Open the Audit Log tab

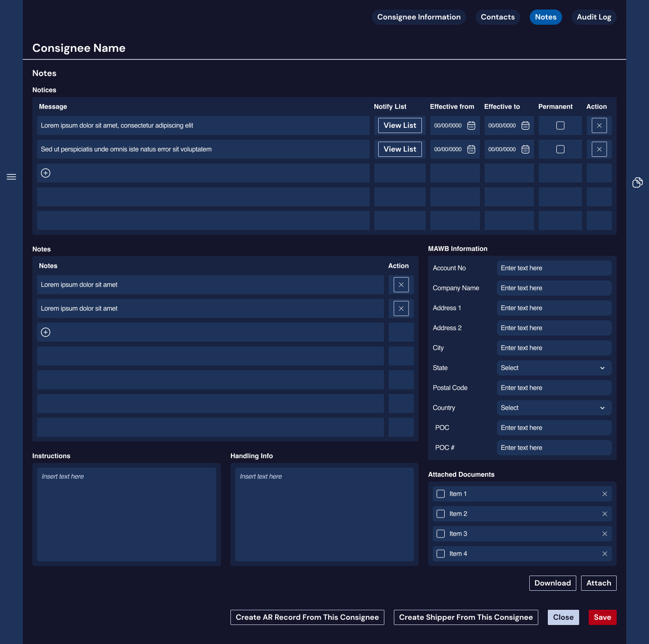pyautogui.click(x=594, y=17)
